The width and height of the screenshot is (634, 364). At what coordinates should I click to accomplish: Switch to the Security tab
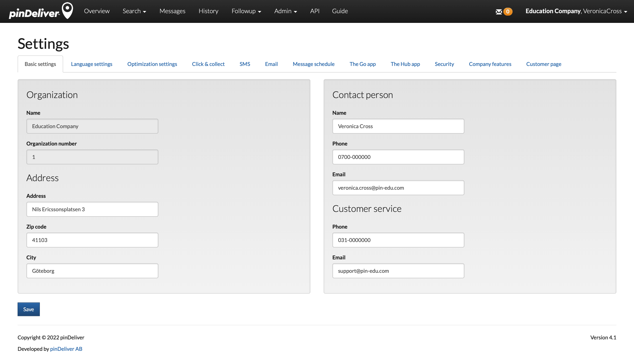(444, 64)
